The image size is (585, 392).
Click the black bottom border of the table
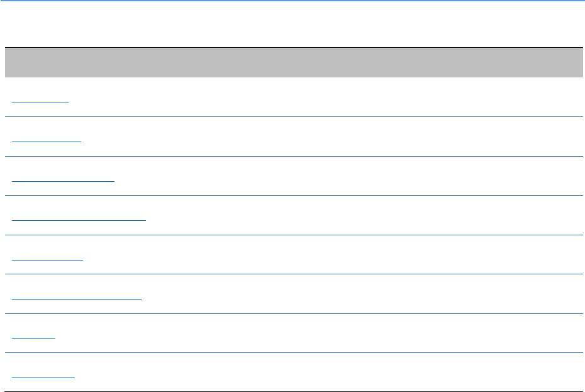(x=292, y=391)
